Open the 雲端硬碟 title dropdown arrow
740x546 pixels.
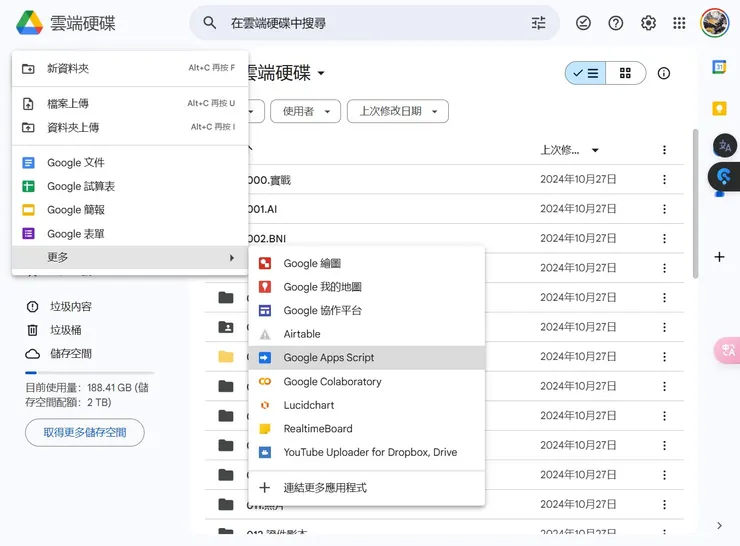pos(321,73)
